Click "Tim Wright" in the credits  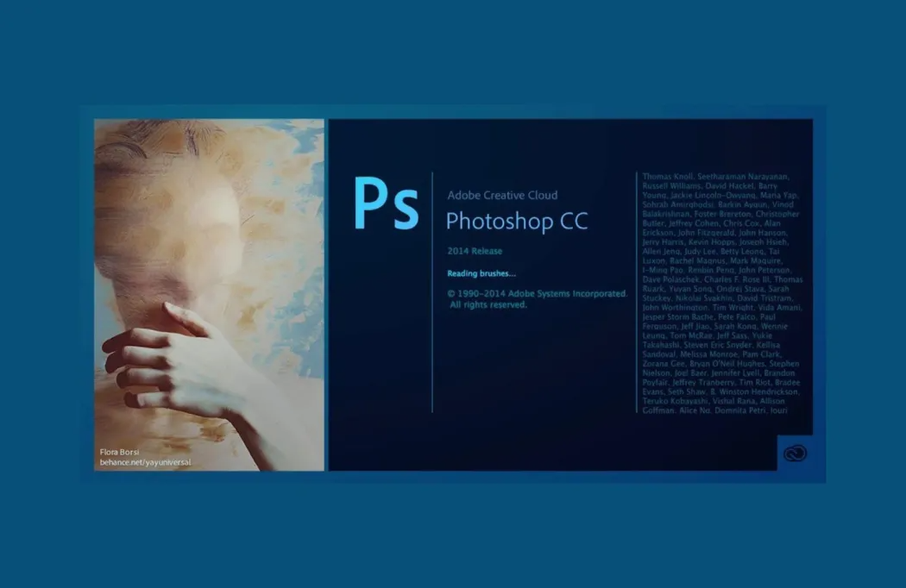click(x=732, y=307)
